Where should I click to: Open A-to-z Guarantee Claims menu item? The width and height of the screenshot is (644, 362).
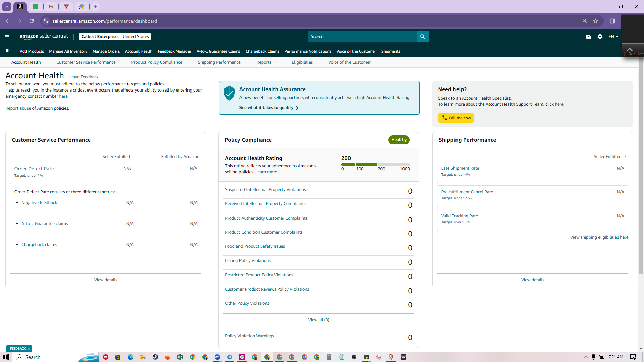[218, 51]
